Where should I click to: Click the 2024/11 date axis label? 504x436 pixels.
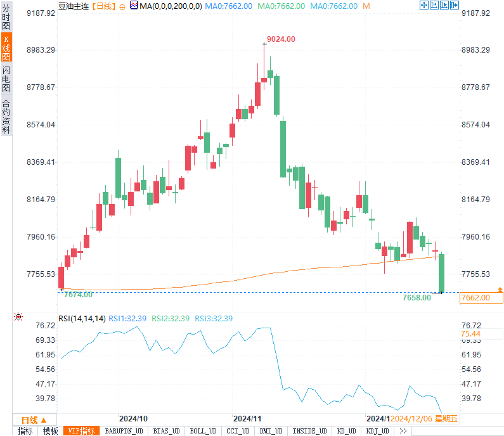pyautogui.click(x=247, y=419)
